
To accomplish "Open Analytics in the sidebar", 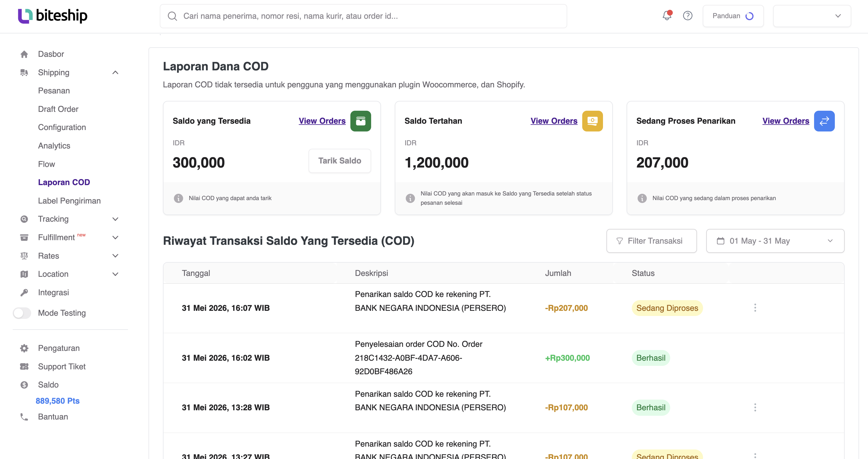I will tap(54, 146).
